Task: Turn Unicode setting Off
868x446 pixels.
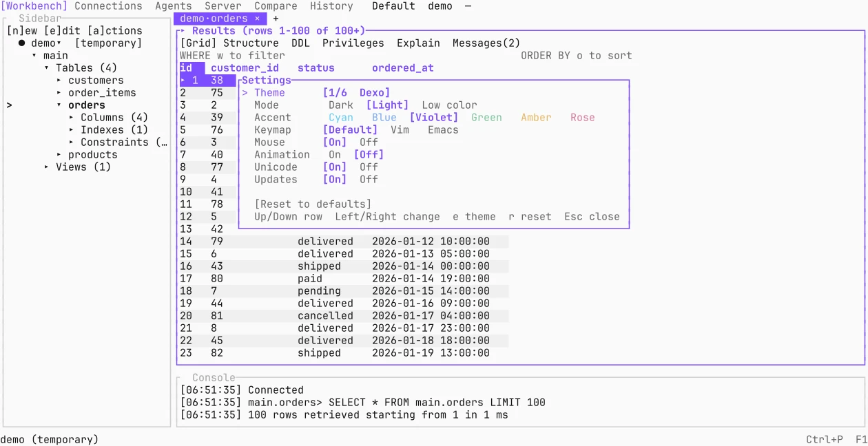Action: (369, 167)
